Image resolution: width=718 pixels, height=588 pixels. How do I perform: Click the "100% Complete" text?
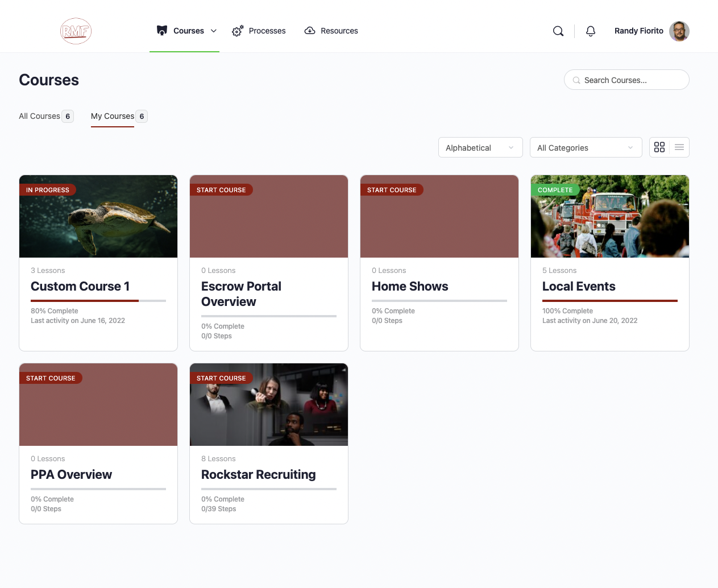pyautogui.click(x=567, y=311)
